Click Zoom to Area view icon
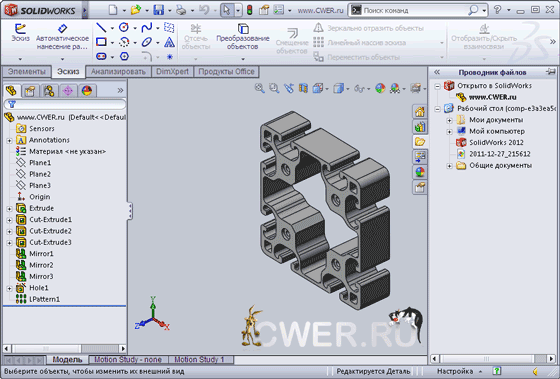This screenshot has height=379, width=560. tap(274, 88)
